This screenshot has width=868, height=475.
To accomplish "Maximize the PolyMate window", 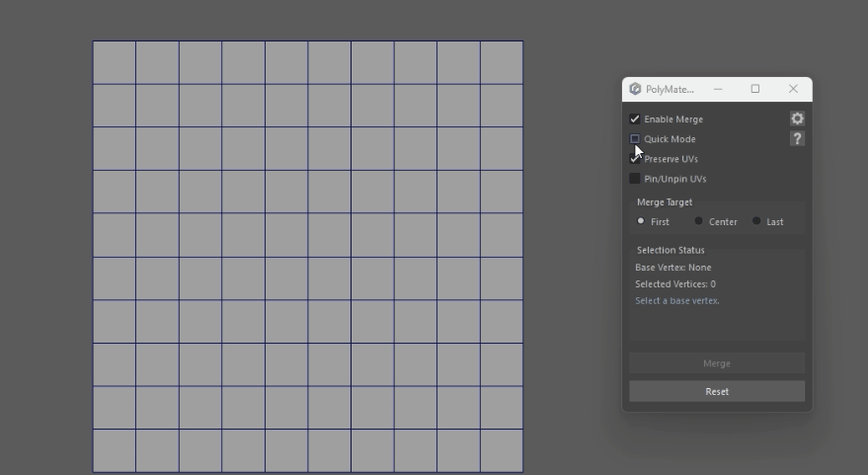I will tap(755, 89).
